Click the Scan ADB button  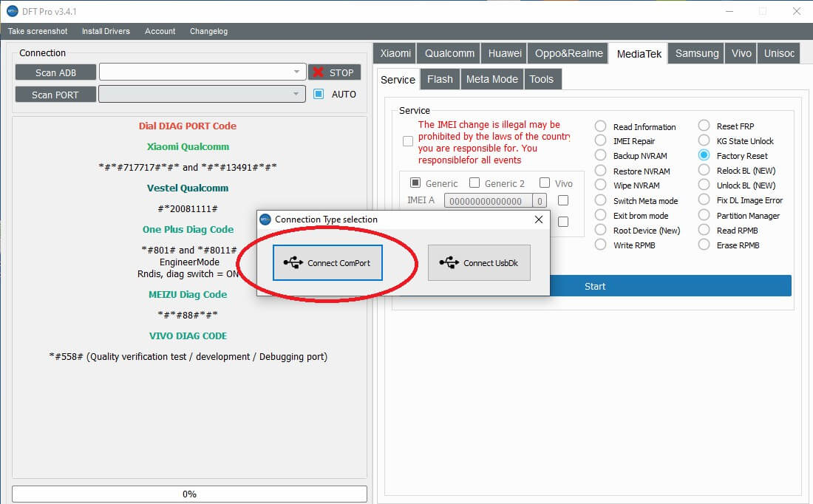[x=55, y=72]
